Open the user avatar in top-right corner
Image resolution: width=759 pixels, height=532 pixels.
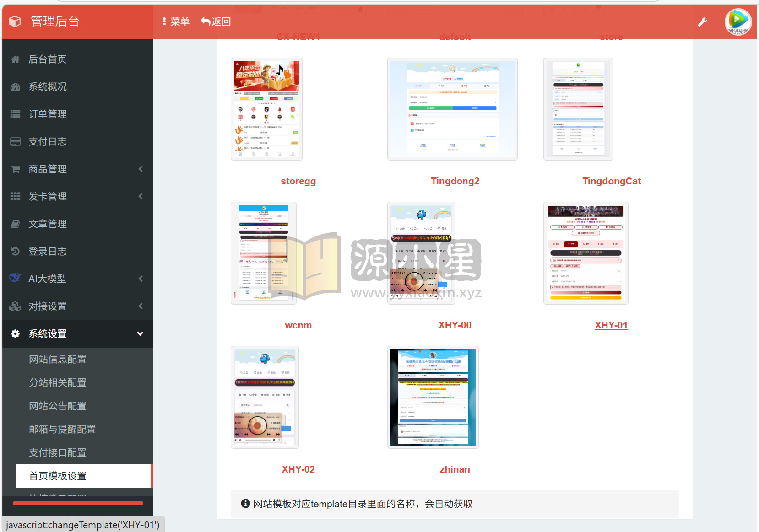738,21
